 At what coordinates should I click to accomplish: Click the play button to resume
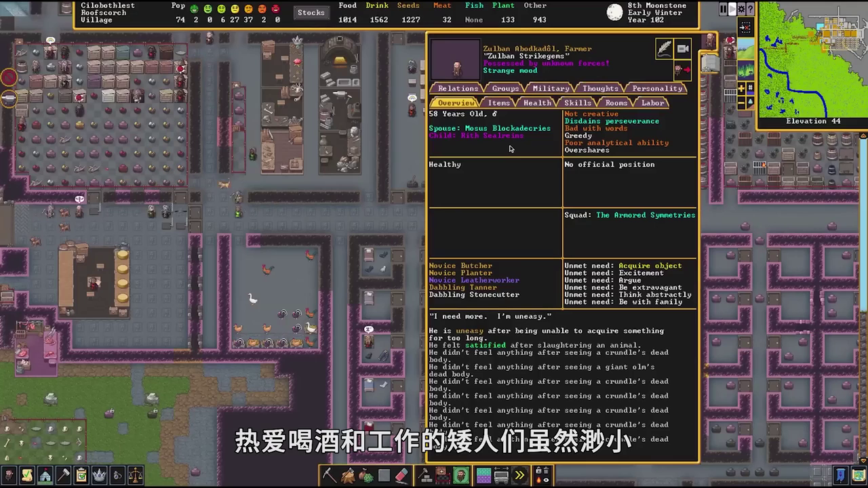732,9
